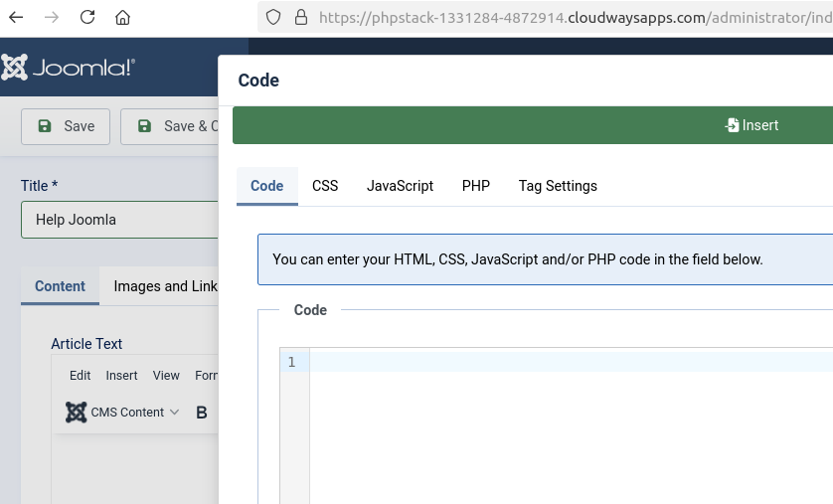Click the Save button
833x504 pixels.
tap(66, 126)
